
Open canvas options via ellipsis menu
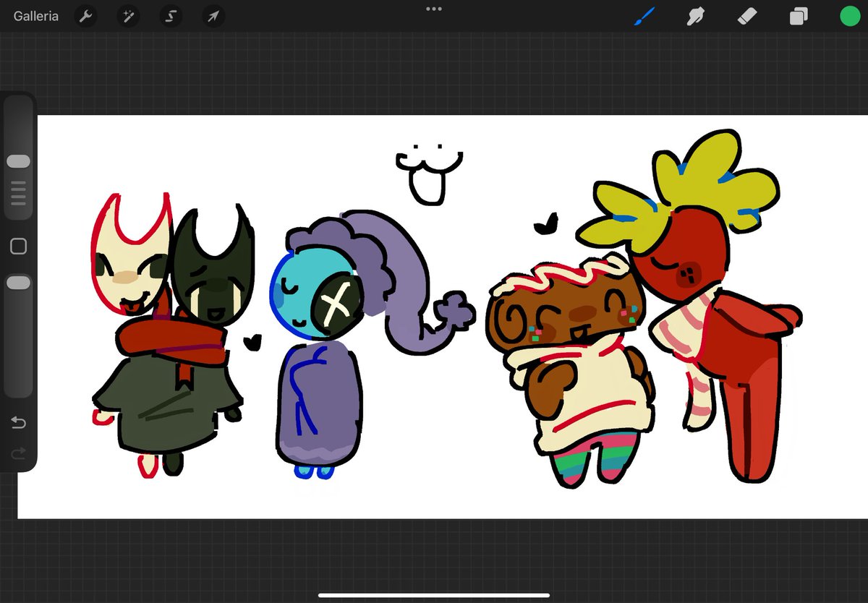click(434, 9)
